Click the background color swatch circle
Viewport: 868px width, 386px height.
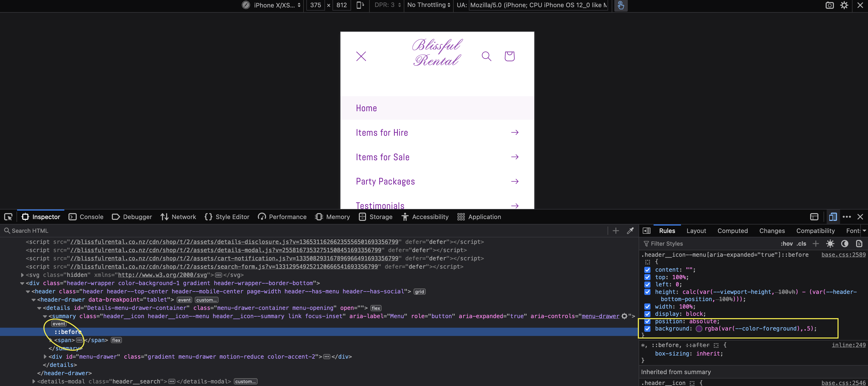[x=699, y=329]
